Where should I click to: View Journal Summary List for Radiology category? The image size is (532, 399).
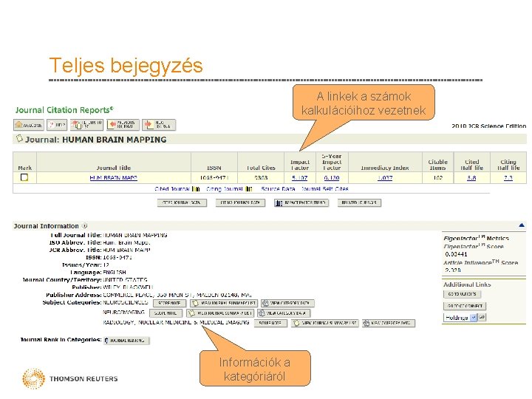point(324,323)
